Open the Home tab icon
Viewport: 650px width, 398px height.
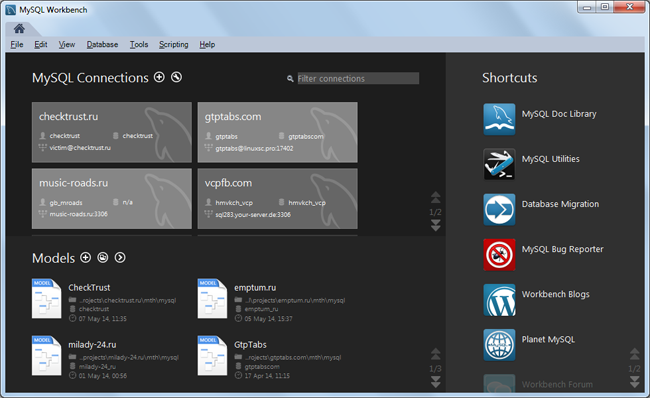19,29
